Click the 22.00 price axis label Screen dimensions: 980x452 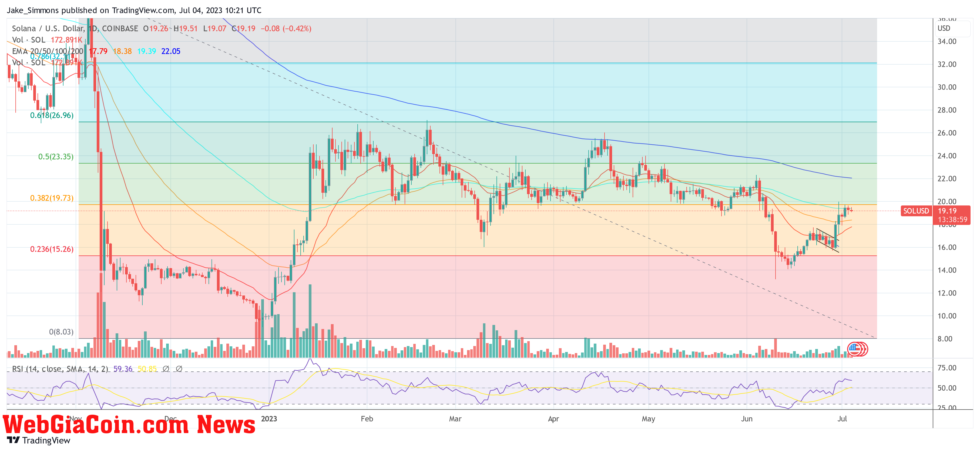(947, 179)
